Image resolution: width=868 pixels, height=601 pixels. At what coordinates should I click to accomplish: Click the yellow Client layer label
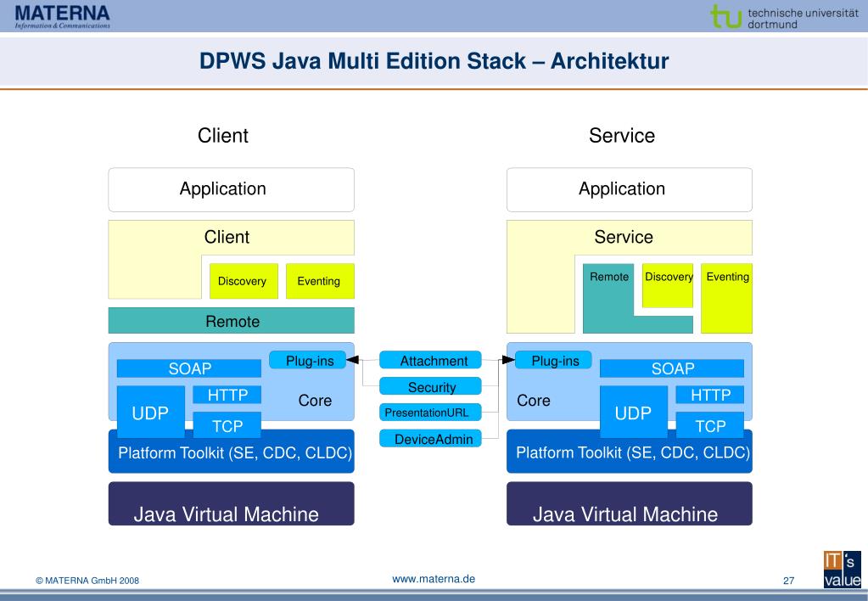click(x=227, y=237)
